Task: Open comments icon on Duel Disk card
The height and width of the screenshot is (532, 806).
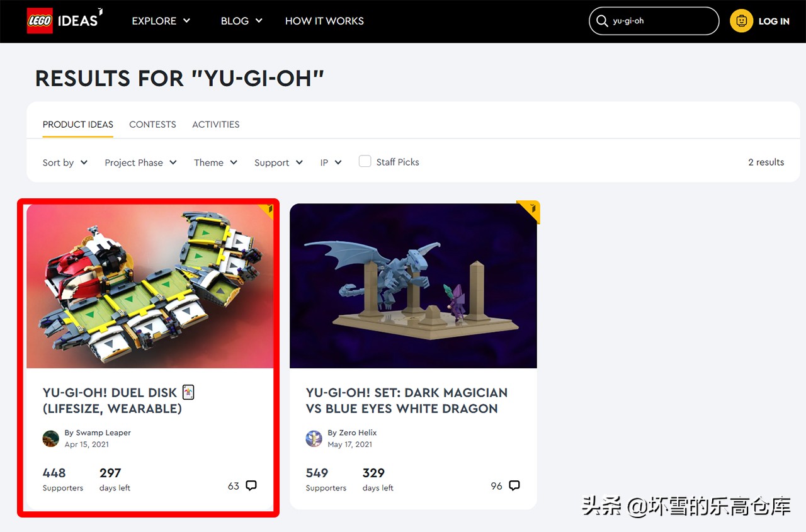Action: [x=251, y=485]
